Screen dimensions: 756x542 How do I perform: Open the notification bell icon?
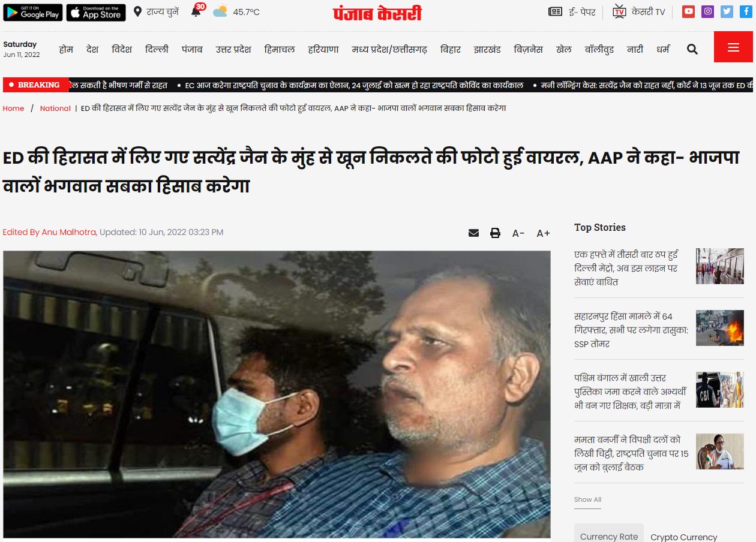pos(196,11)
